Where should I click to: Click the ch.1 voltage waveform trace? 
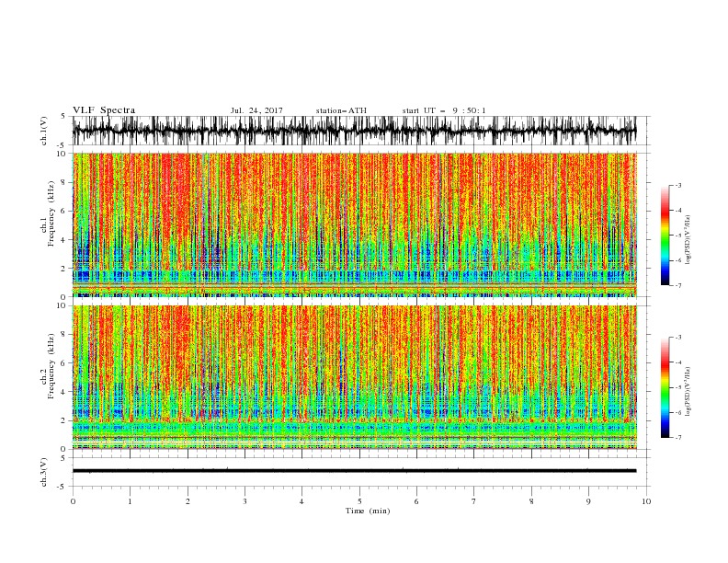click(354, 131)
